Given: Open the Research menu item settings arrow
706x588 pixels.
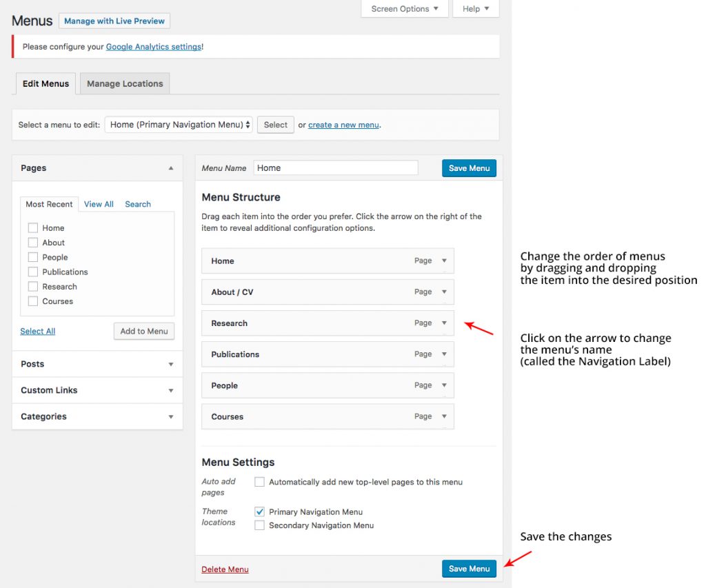Looking at the screenshot, I should 444,323.
